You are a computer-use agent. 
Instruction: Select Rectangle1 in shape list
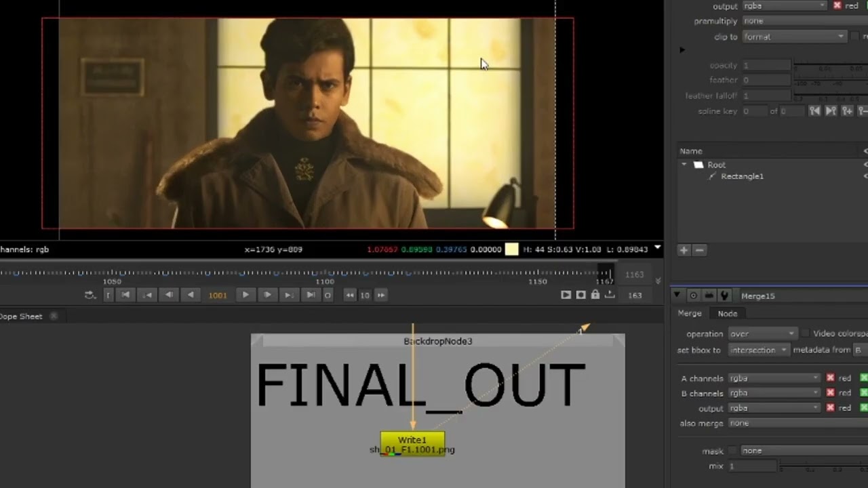742,176
